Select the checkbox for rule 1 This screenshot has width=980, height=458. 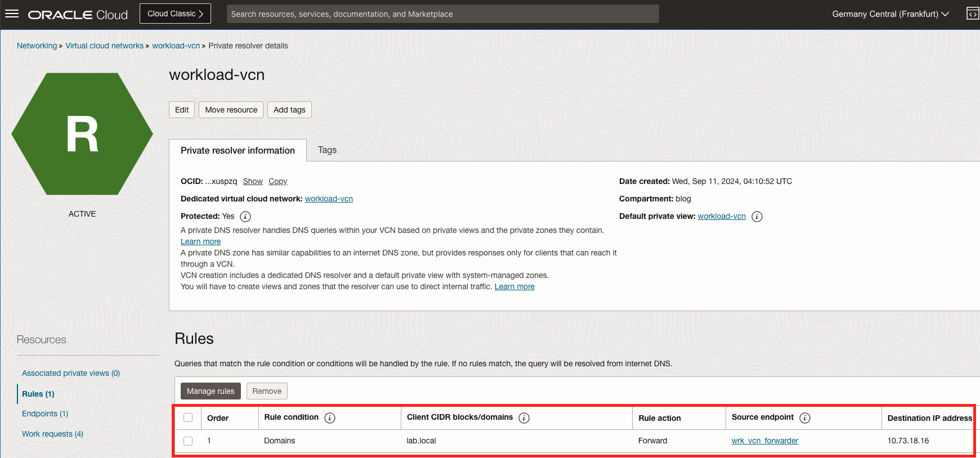188,441
